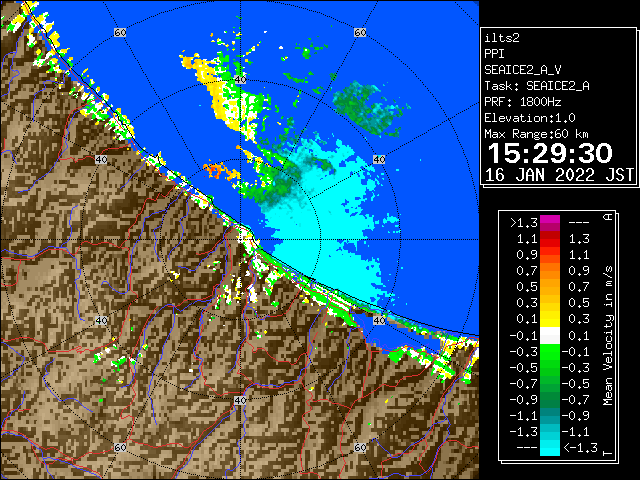Click the ">1.3" legend label

tap(524, 223)
